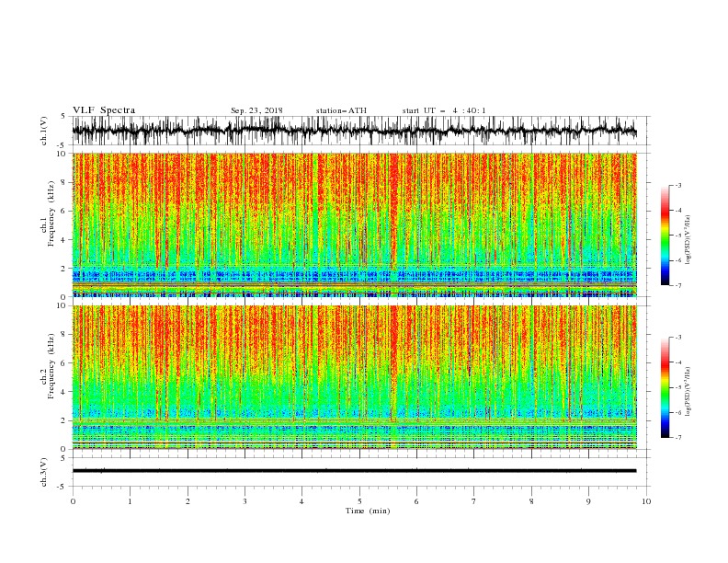This screenshot has width=728, height=563.
Task: Click the ch.1 spectrogram "10" kHz tick
Action: coord(63,154)
